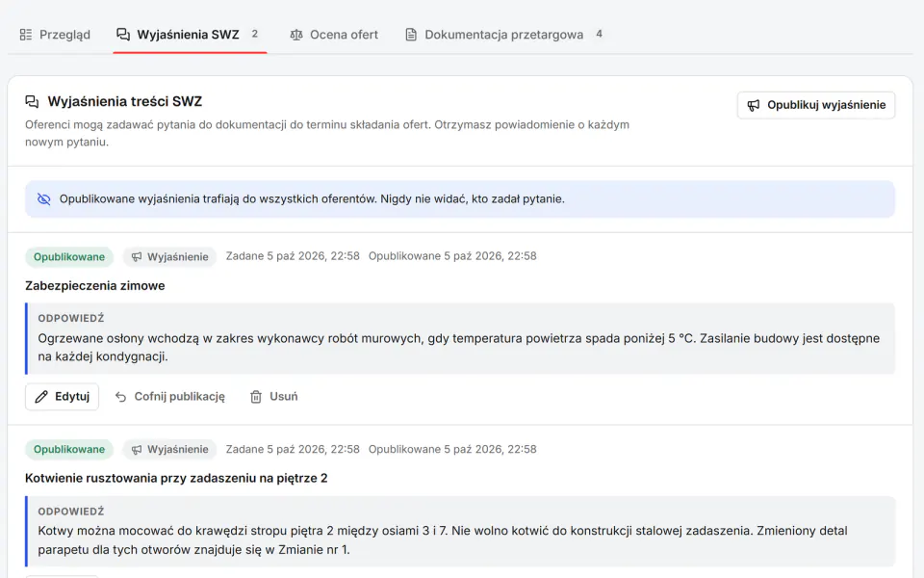
Task: Click the title Kotwienie rusztowania przy zadaszeniu na piętrze 2
Action: click(x=176, y=479)
